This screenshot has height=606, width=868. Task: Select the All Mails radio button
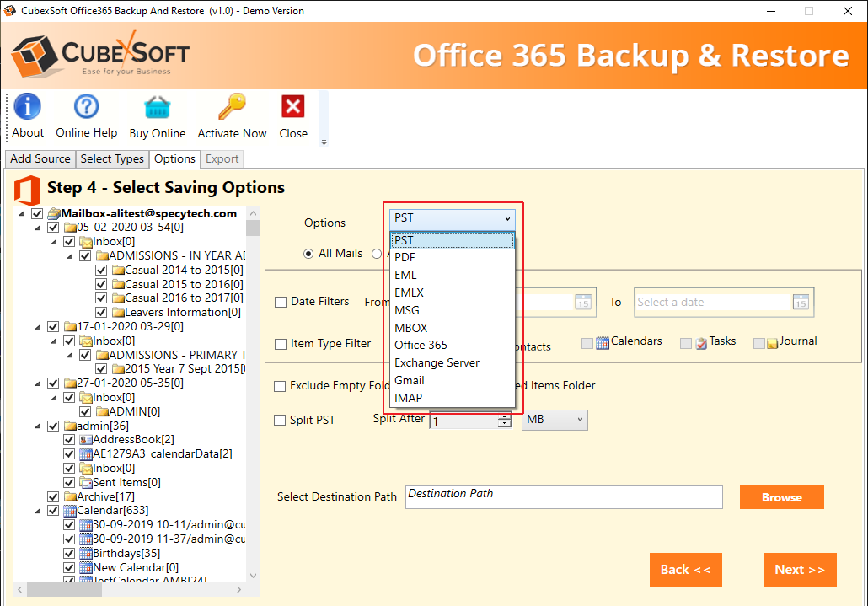(x=309, y=254)
